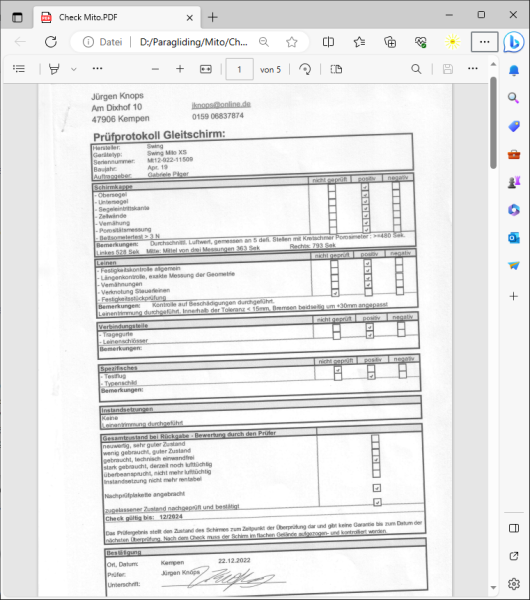Search within the PDF document
530x600 pixels.
(x=416, y=69)
